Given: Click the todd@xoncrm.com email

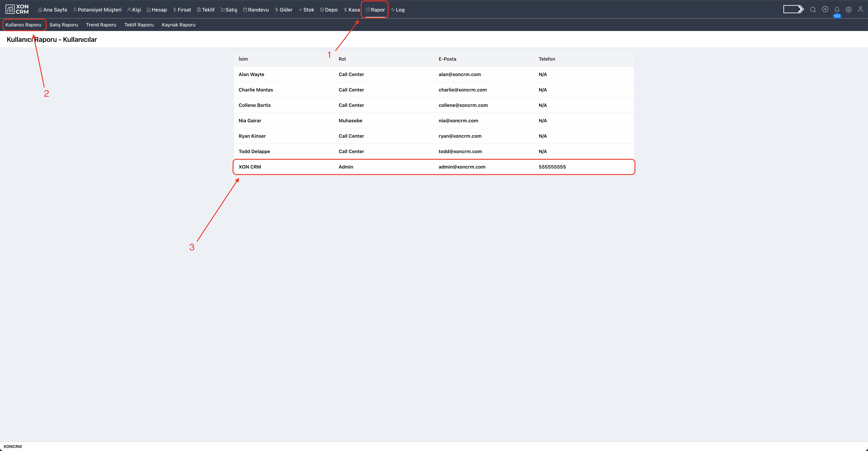Looking at the screenshot, I should 460,151.
